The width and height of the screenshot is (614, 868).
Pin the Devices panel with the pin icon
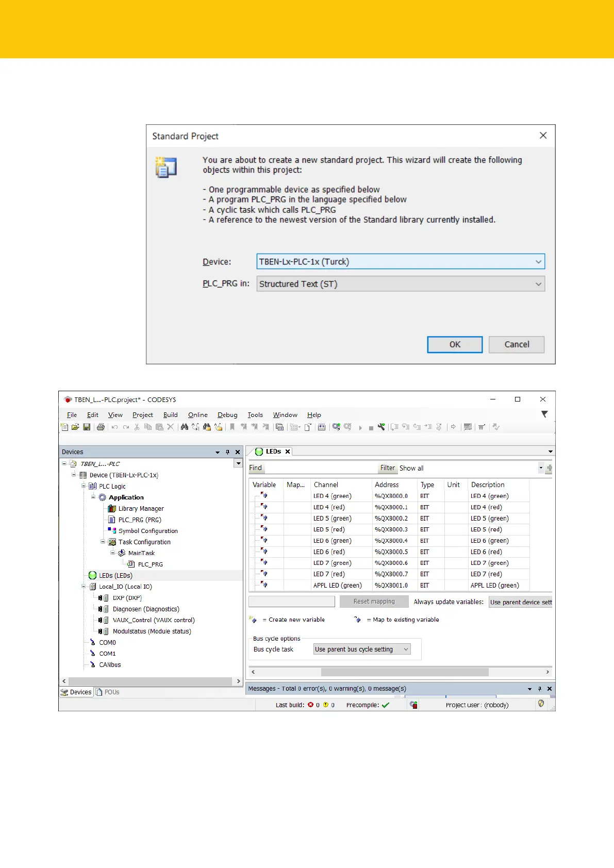click(227, 452)
